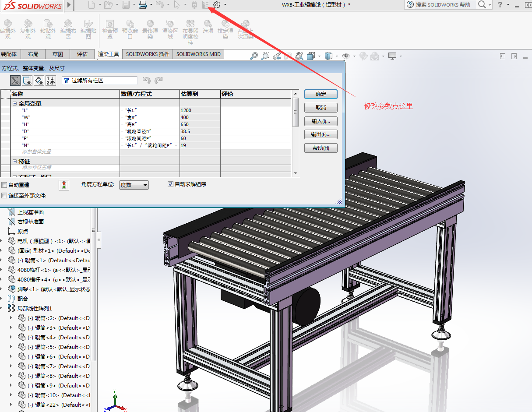This screenshot has height=412, width=532.
Task: Click 取消 button in equations dialog
Action: 321,108
